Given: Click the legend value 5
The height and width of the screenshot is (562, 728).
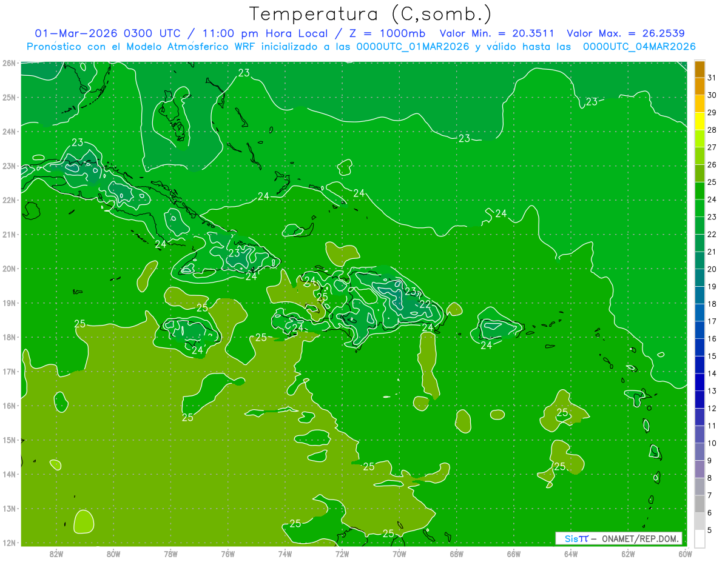Looking at the screenshot, I should point(710,530).
